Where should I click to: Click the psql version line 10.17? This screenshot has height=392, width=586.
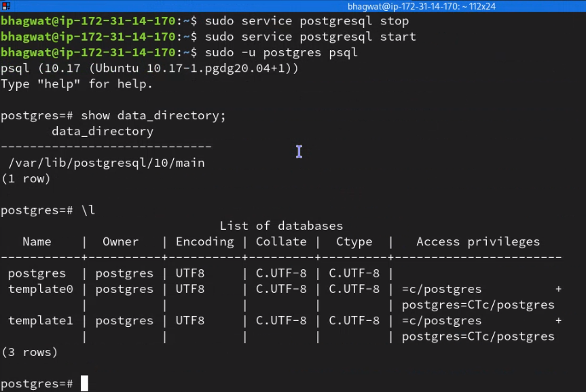[x=149, y=68]
